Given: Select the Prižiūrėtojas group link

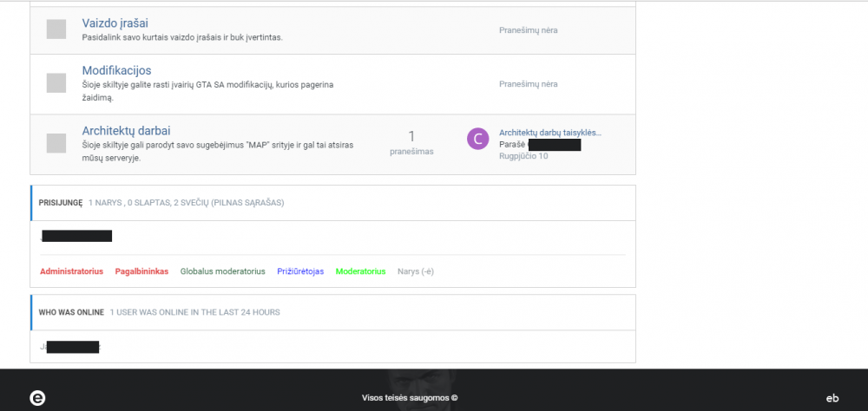Looking at the screenshot, I should click(x=300, y=271).
